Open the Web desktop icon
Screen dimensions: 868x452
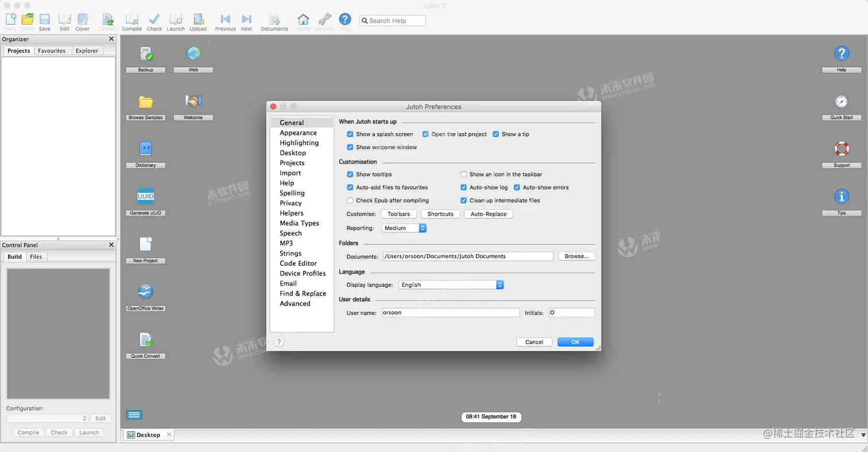[x=193, y=54]
